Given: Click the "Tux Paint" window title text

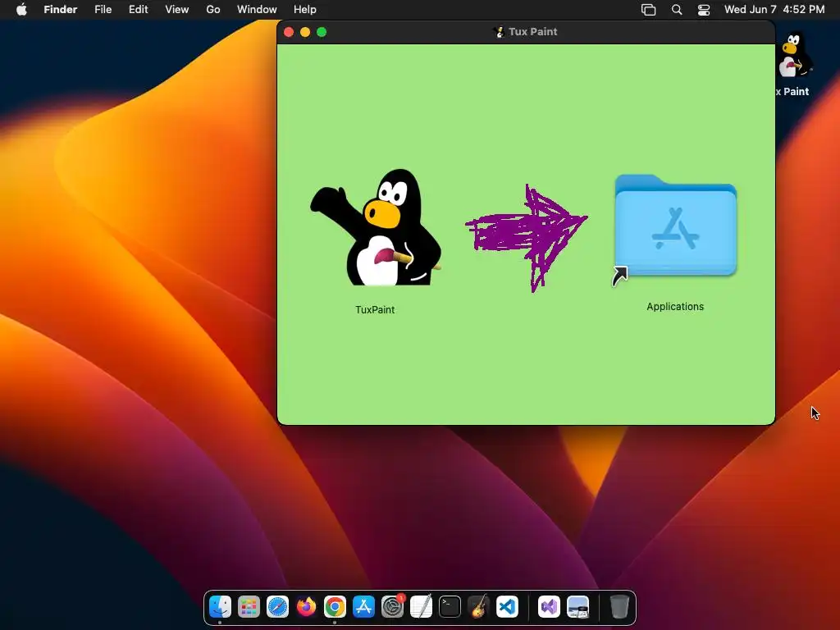Looking at the screenshot, I should click(x=533, y=32).
